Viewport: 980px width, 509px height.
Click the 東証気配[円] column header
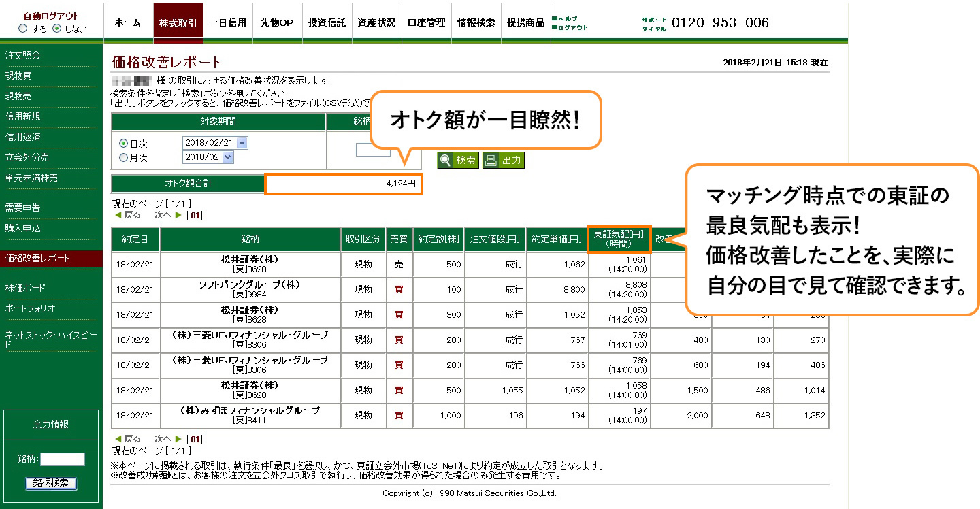click(x=619, y=240)
